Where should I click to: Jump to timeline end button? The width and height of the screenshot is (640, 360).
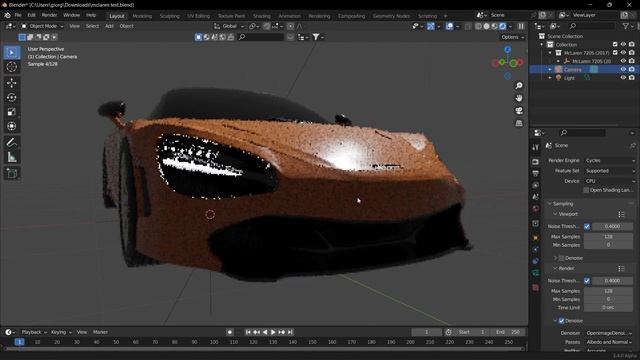(x=290, y=332)
